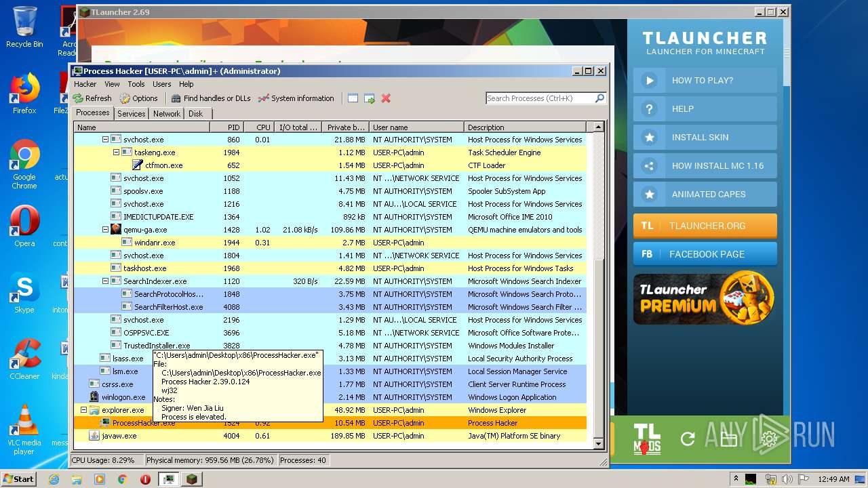The height and width of the screenshot is (488, 868).
Task: Sort by the Description column header
Action: [x=526, y=127]
